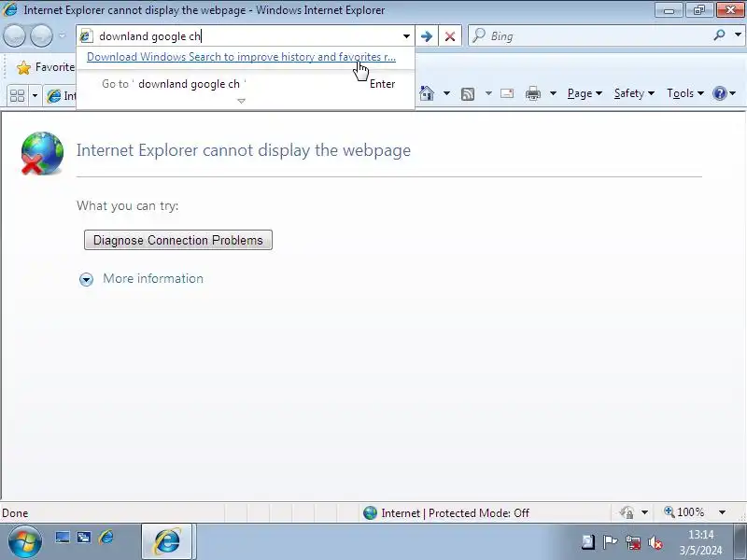Click the Show Desktop quick launch icon
Image resolution: width=747 pixels, height=560 pixels.
click(63, 538)
